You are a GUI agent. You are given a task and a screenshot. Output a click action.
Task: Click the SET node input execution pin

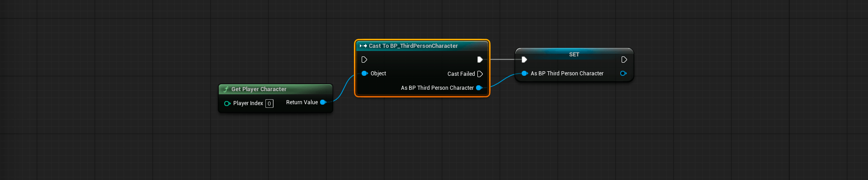(x=524, y=60)
